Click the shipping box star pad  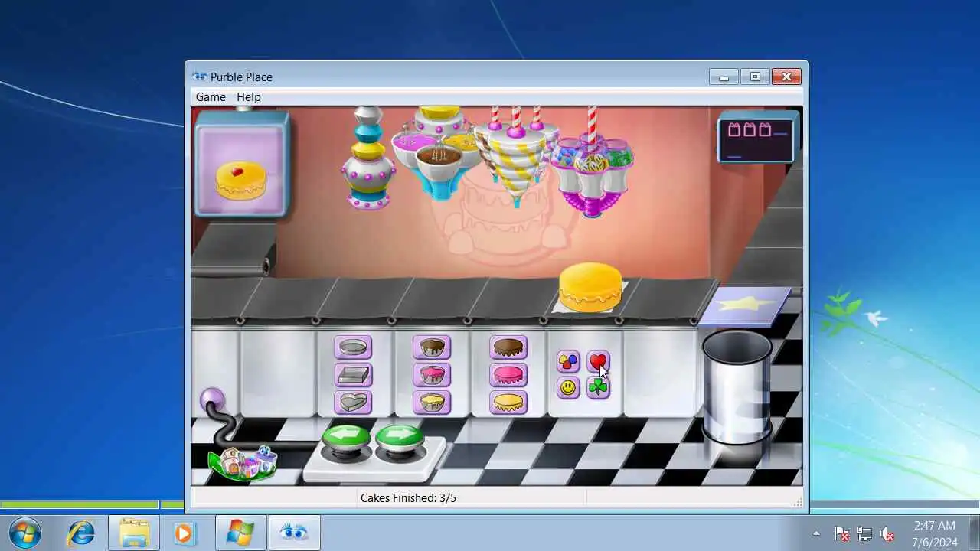click(744, 306)
